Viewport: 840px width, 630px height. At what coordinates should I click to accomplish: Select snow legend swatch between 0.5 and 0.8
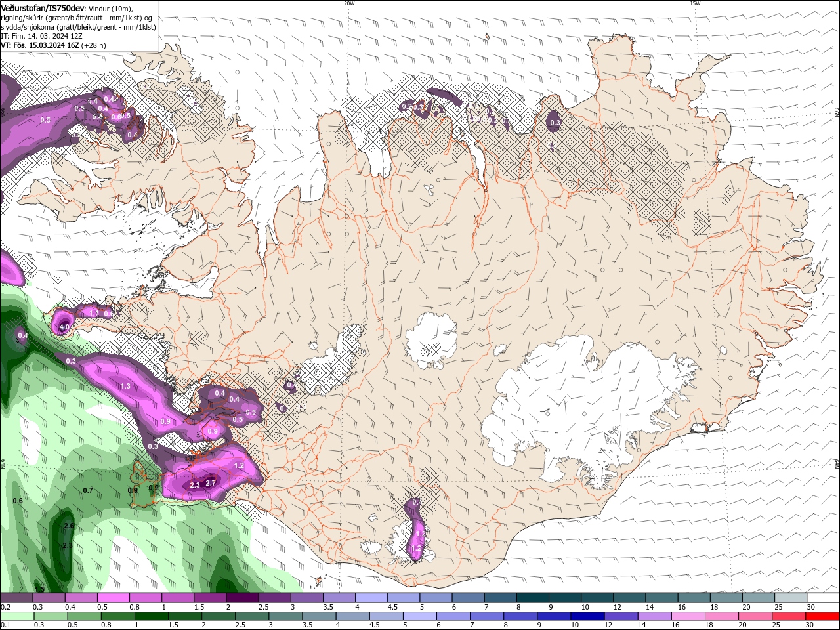tap(113, 598)
